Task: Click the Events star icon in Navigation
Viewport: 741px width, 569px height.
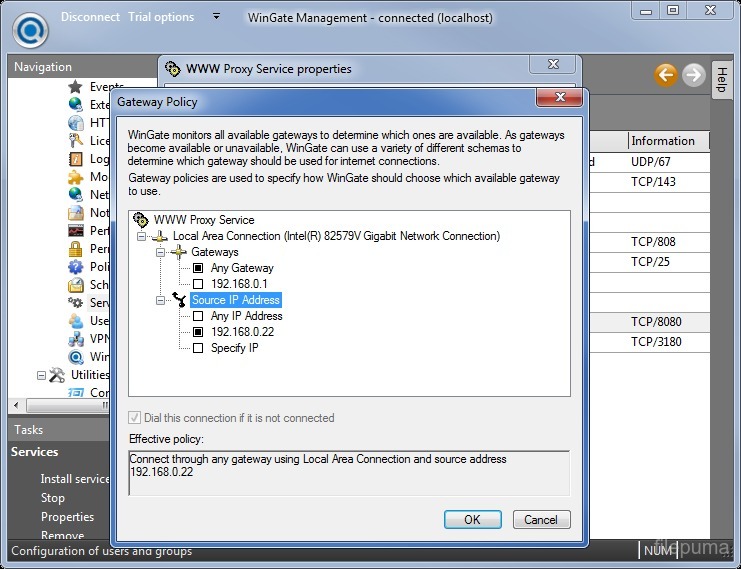Action: click(75, 88)
